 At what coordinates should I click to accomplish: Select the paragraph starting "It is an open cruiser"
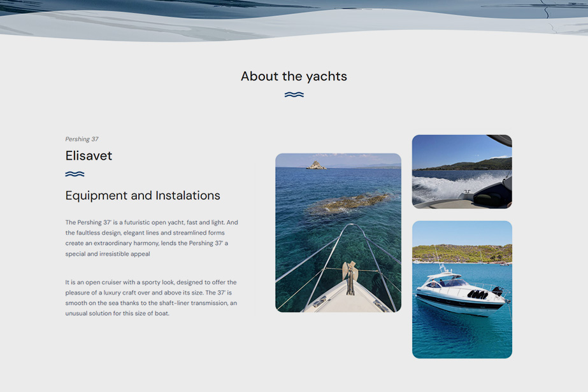point(151,298)
